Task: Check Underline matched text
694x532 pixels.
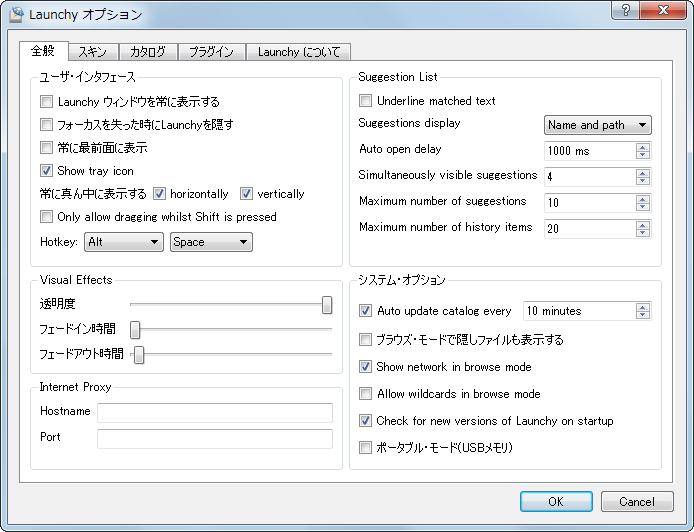Action: (365, 101)
